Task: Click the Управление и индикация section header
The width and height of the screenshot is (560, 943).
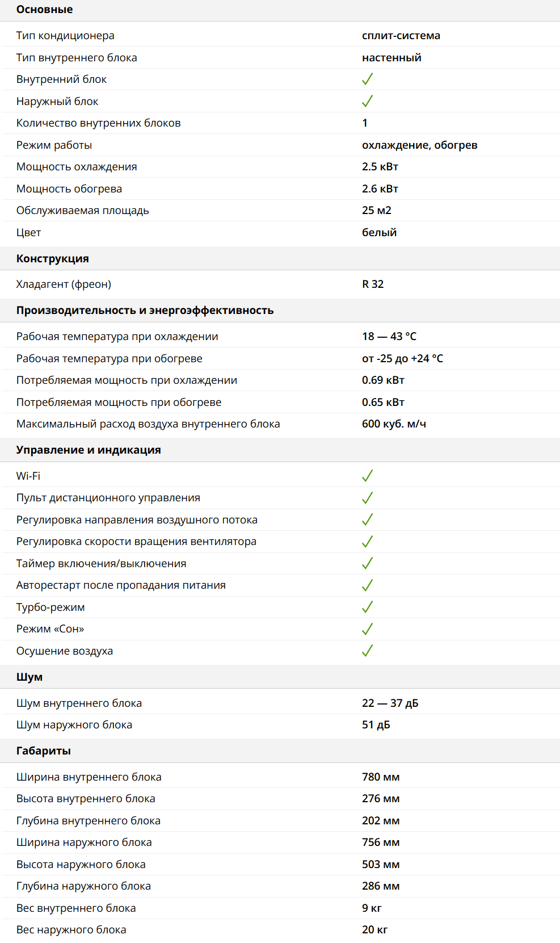Action: (89, 450)
